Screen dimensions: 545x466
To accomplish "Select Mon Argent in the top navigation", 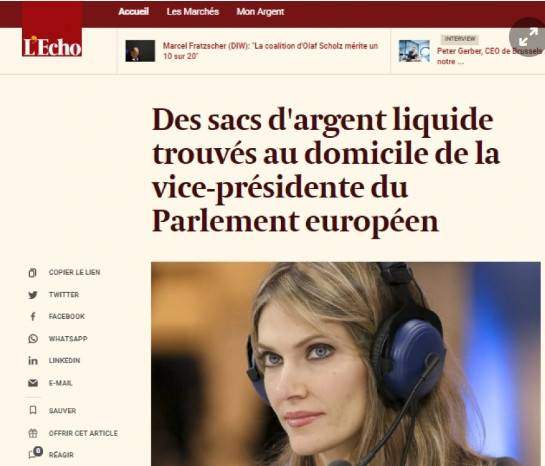I will 260,11.
